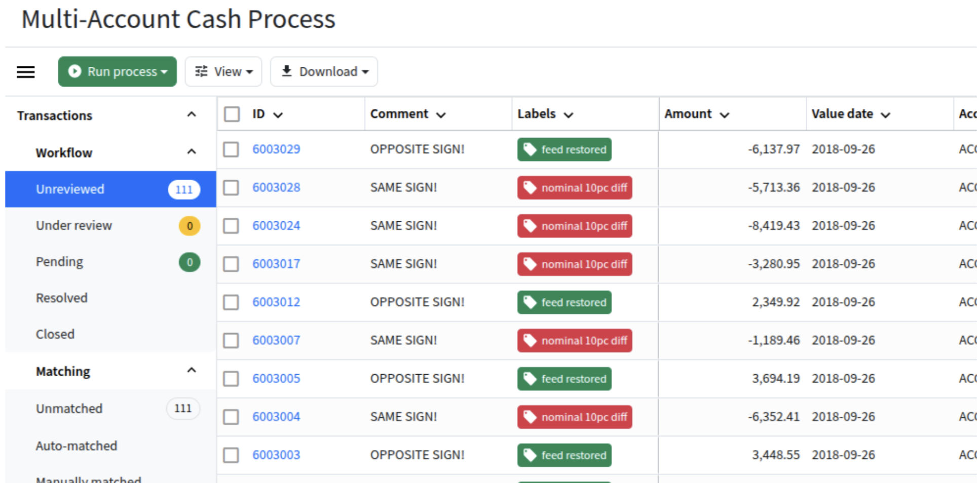The width and height of the screenshot is (980, 483).
Task: Check the box for row 6003024
Action: coord(231,226)
